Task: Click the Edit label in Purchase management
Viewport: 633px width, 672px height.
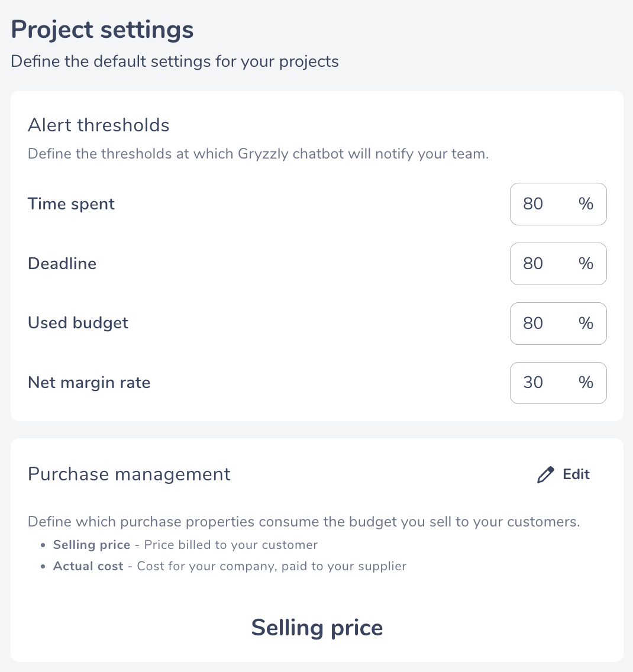Action: click(576, 474)
